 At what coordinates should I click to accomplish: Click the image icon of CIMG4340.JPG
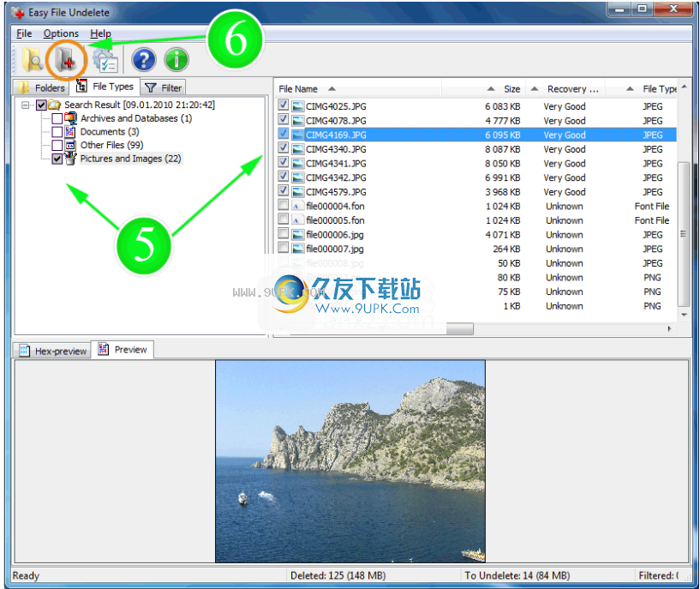tap(298, 149)
